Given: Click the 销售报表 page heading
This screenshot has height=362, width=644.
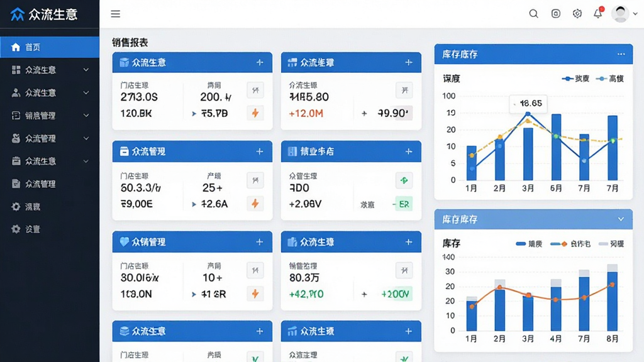Looking at the screenshot, I should (x=130, y=42).
